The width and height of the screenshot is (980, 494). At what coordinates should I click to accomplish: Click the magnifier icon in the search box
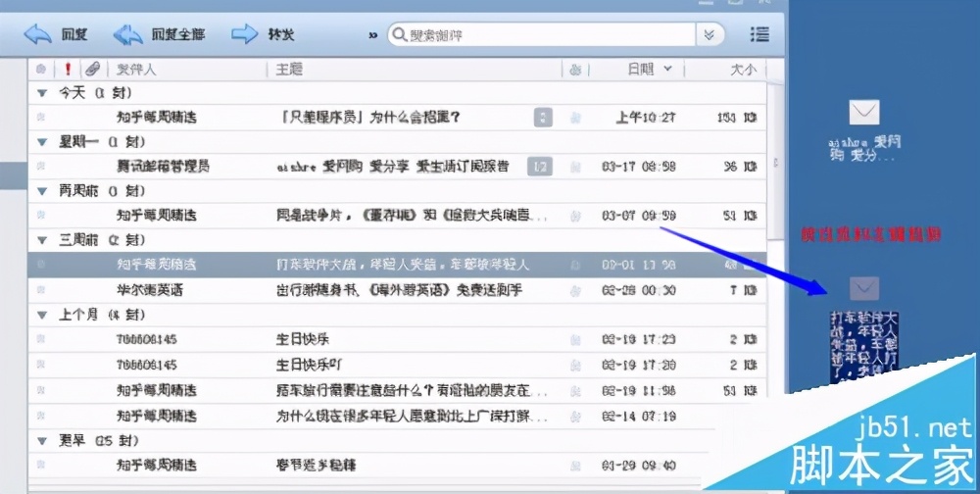(x=400, y=34)
